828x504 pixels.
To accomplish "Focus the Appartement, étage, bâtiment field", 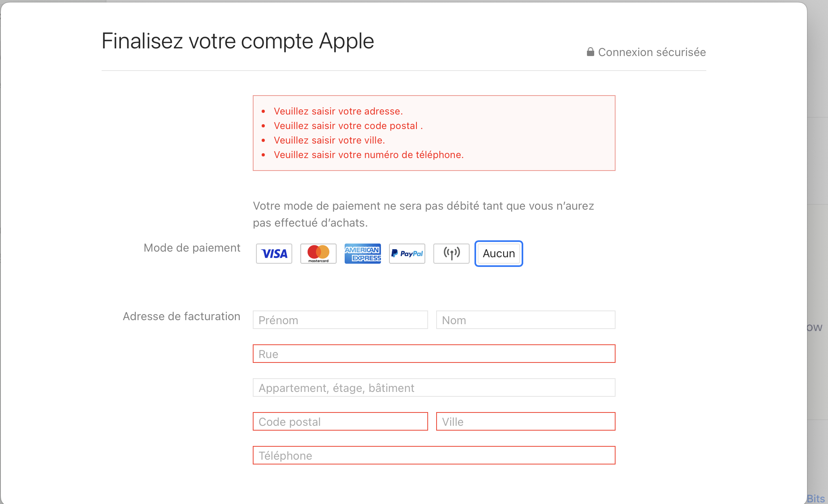I will tap(434, 388).
